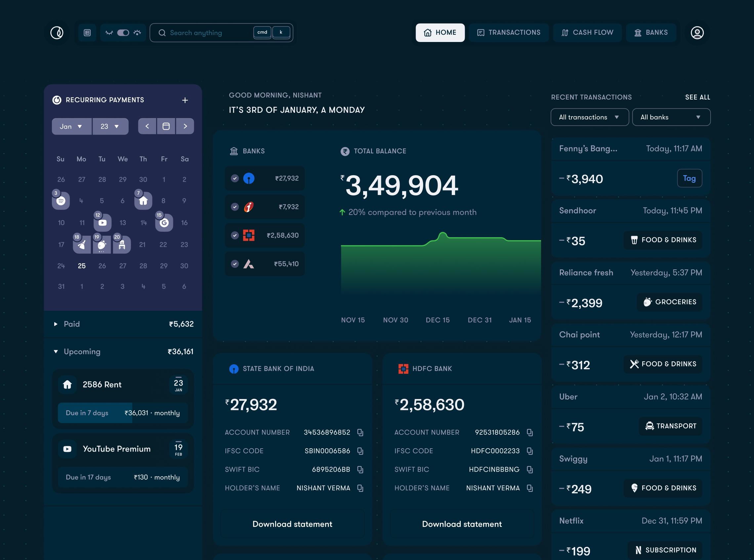
Task: Click the home building recurring payment icon
Action: click(x=143, y=200)
